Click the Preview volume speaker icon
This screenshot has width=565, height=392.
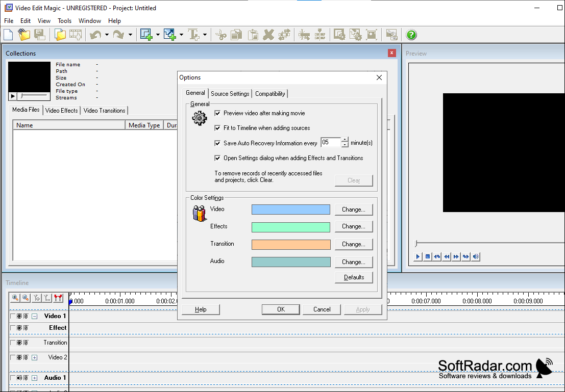(x=476, y=256)
